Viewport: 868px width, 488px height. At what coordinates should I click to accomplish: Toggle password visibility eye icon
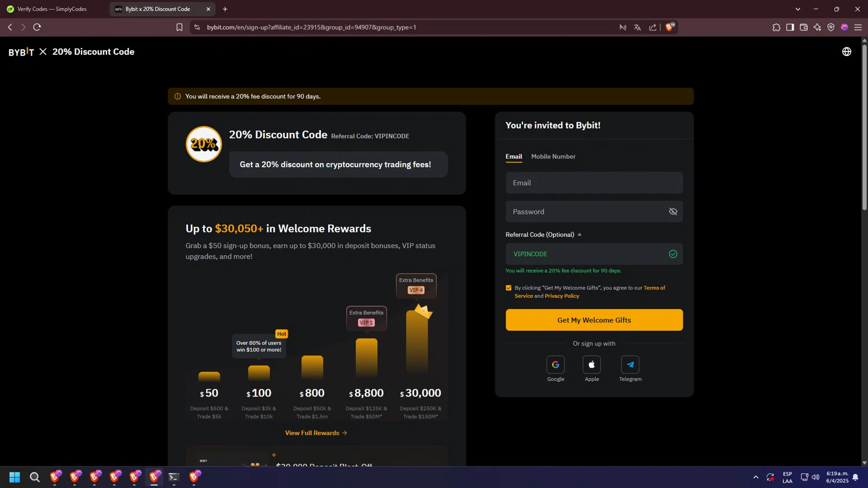pyautogui.click(x=673, y=212)
